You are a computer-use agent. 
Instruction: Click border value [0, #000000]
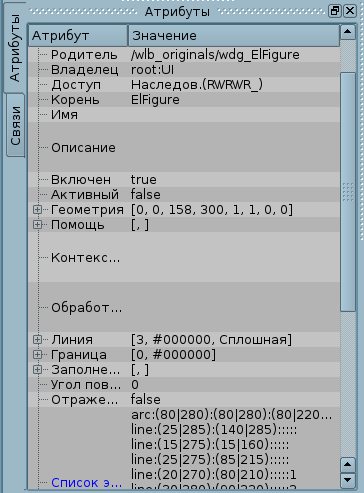click(x=173, y=355)
